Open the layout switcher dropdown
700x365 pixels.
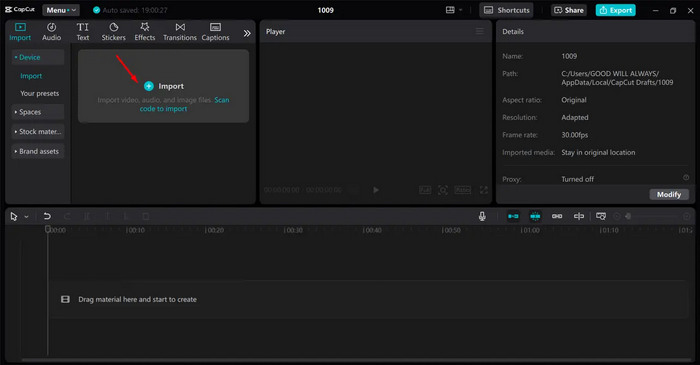click(454, 10)
